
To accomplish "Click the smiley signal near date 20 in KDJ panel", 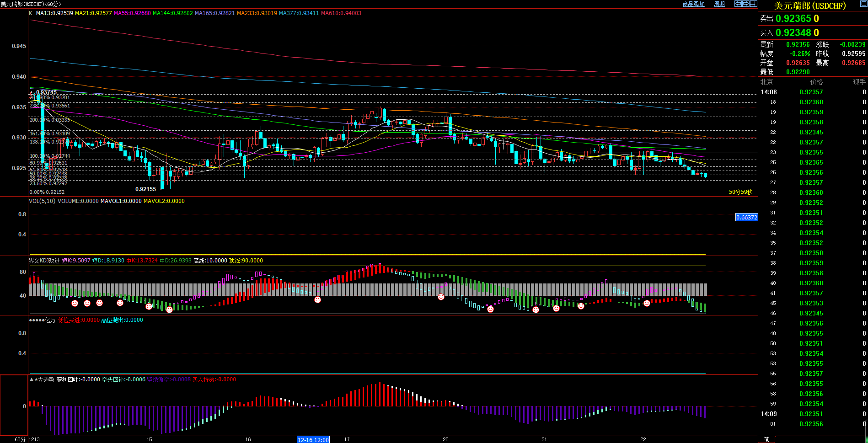I will coord(441,297).
